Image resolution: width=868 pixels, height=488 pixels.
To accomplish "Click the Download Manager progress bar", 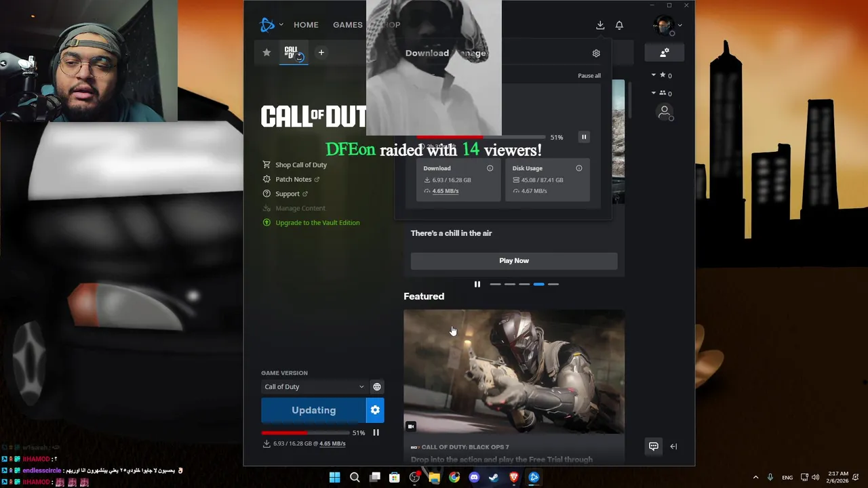I will pos(481,138).
